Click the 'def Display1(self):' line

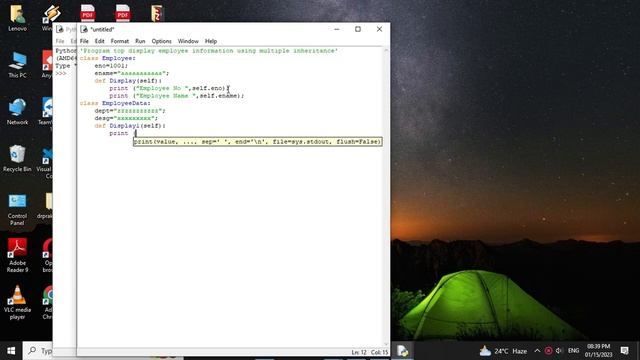point(130,126)
